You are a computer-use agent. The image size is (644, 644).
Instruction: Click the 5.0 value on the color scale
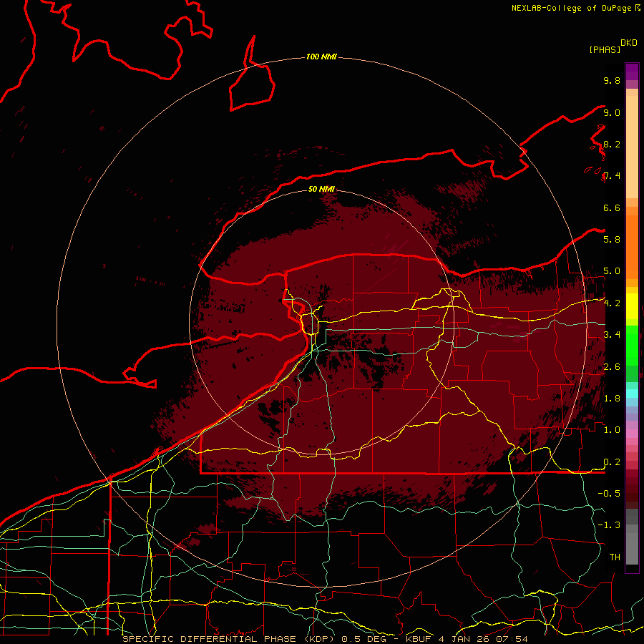click(612, 271)
